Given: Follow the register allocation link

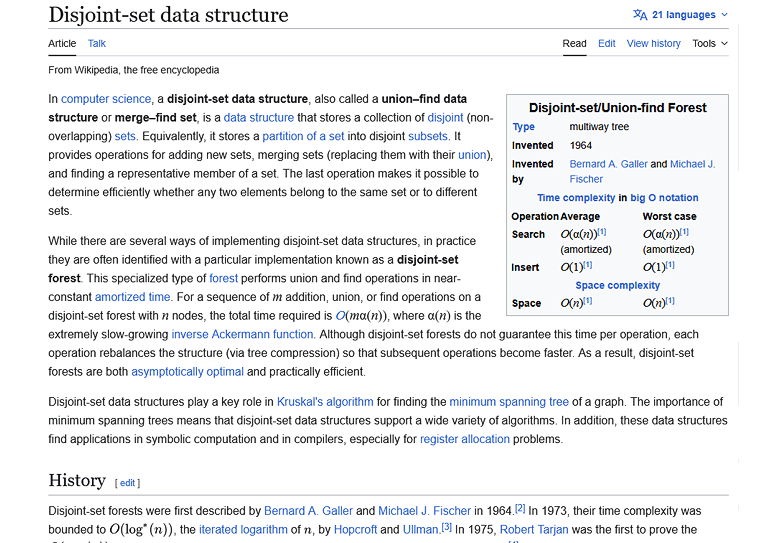Looking at the screenshot, I should [x=465, y=439].
